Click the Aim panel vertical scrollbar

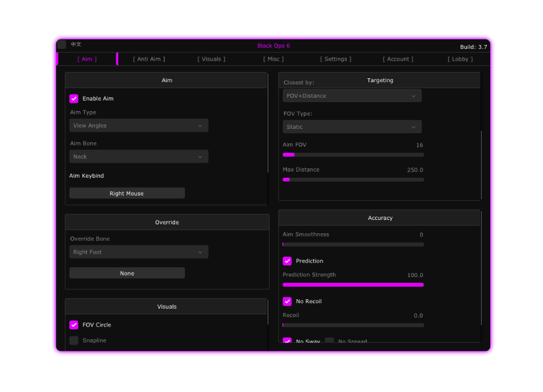coord(268,123)
